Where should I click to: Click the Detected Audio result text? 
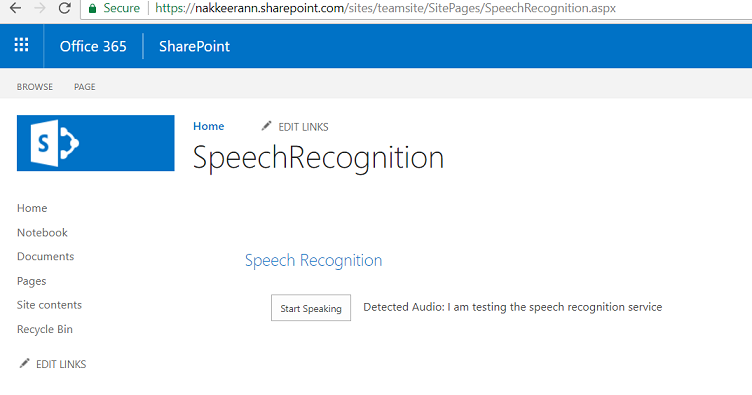tap(513, 307)
